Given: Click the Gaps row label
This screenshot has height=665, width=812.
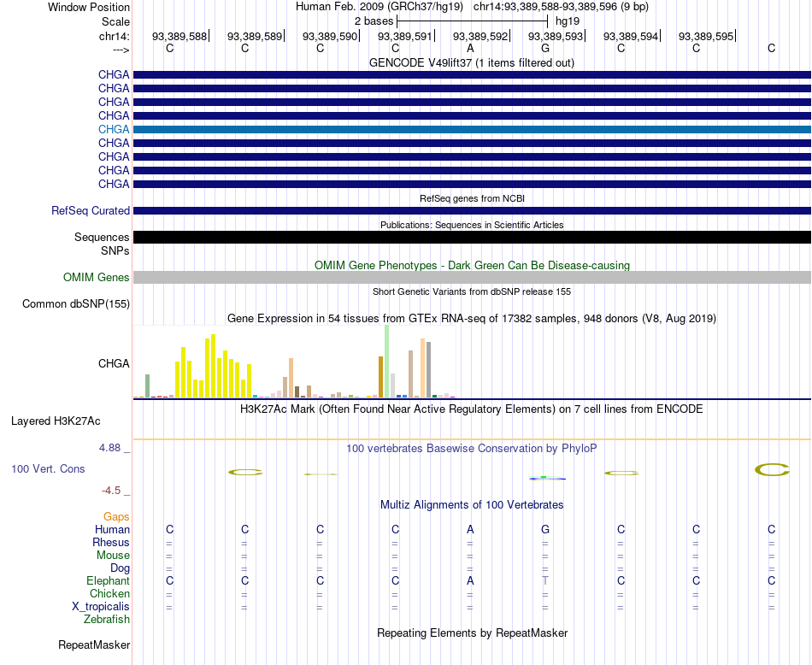Looking at the screenshot, I should pyautogui.click(x=116, y=517).
